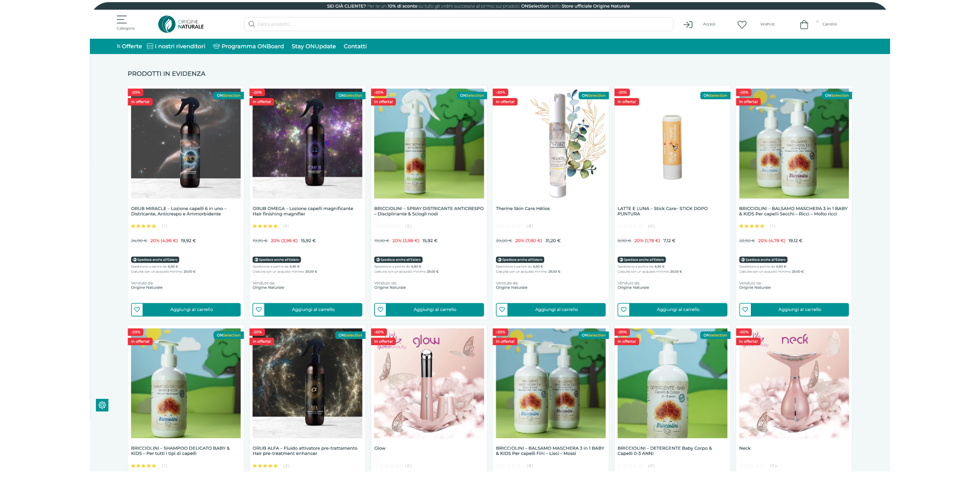Add ORUB MIRACLE to cart
The width and height of the screenshot is (980, 504).
(191, 309)
